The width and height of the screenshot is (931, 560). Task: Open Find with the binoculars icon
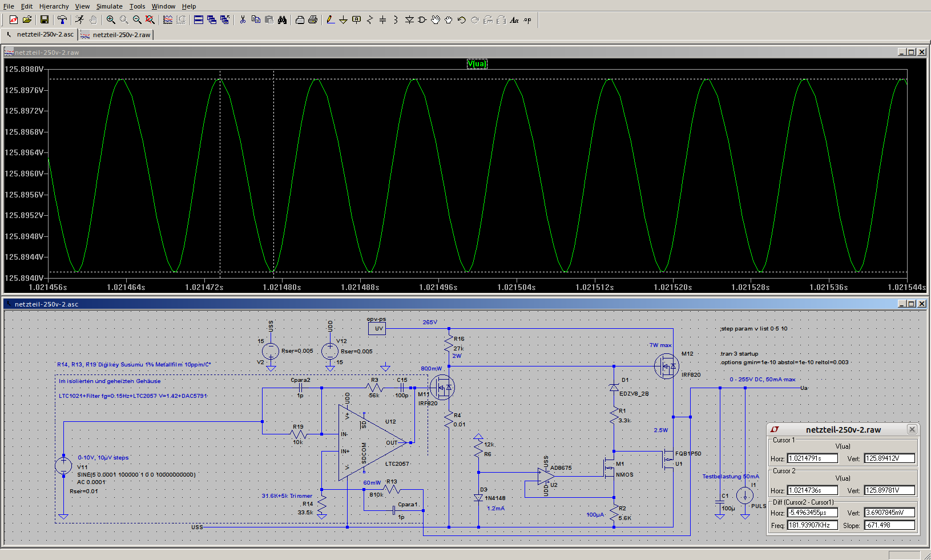coord(282,20)
